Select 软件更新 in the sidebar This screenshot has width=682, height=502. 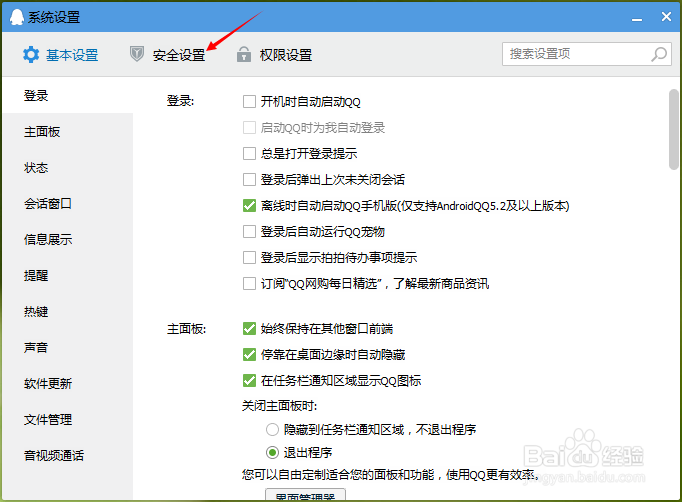click(67, 383)
